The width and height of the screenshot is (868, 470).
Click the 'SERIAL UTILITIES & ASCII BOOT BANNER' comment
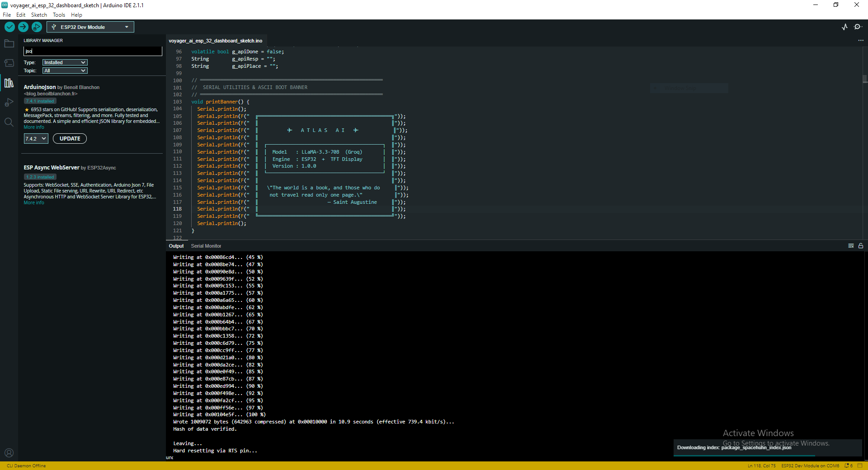(x=255, y=88)
